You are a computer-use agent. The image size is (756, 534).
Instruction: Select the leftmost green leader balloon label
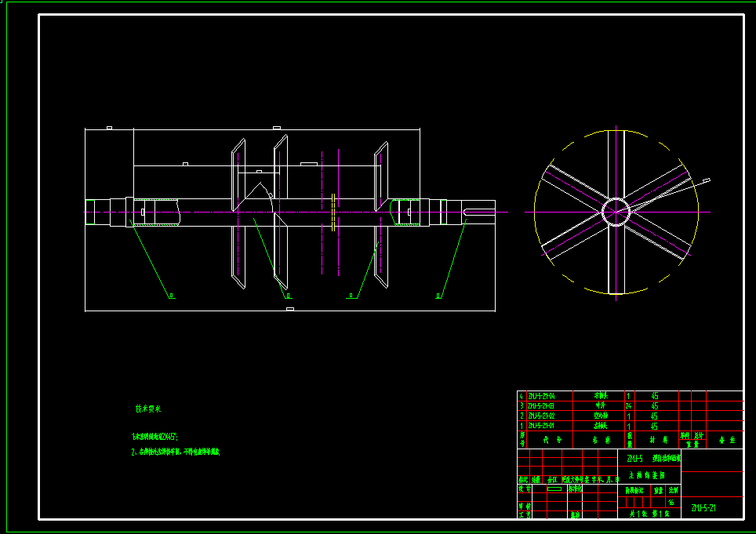coord(172,296)
